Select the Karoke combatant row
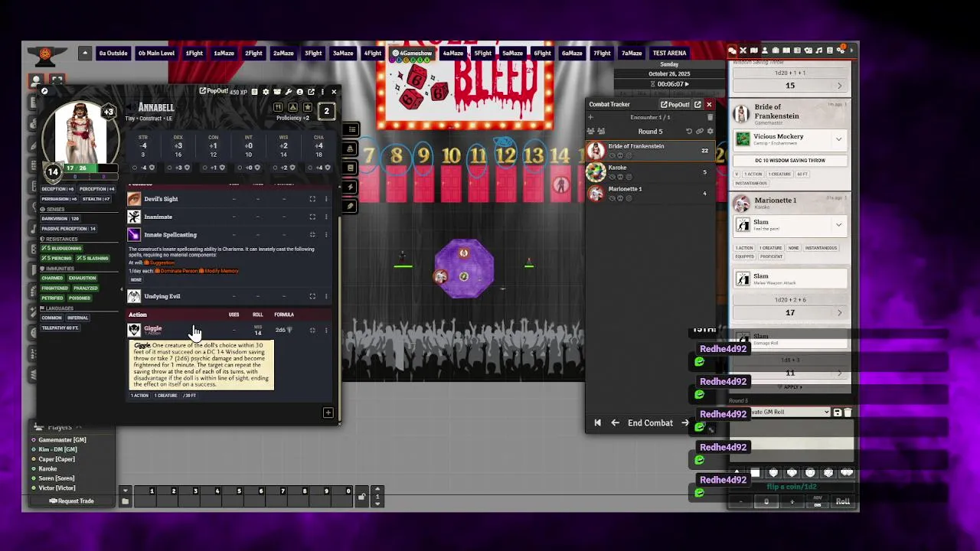This screenshot has width=980, height=551. 650,172
